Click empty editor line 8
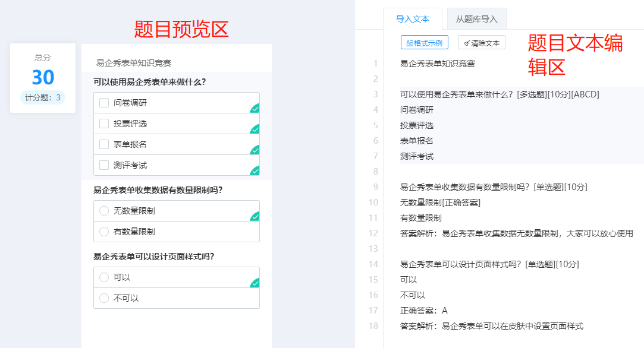Screen dimensions: 644x348 (x=522, y=172)
